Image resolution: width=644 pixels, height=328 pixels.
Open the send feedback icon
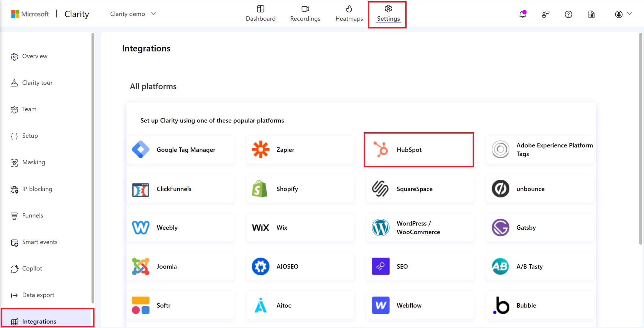546,14
